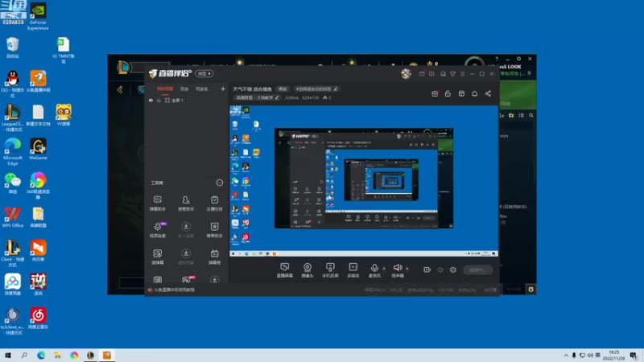
Task: Start local recording with camcorder icon
Action: pyautogui.click(x=427, y=269)
